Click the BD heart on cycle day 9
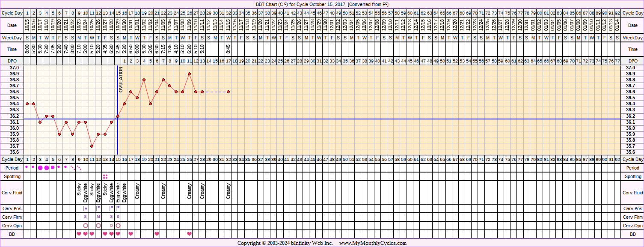 pos(79,234)
